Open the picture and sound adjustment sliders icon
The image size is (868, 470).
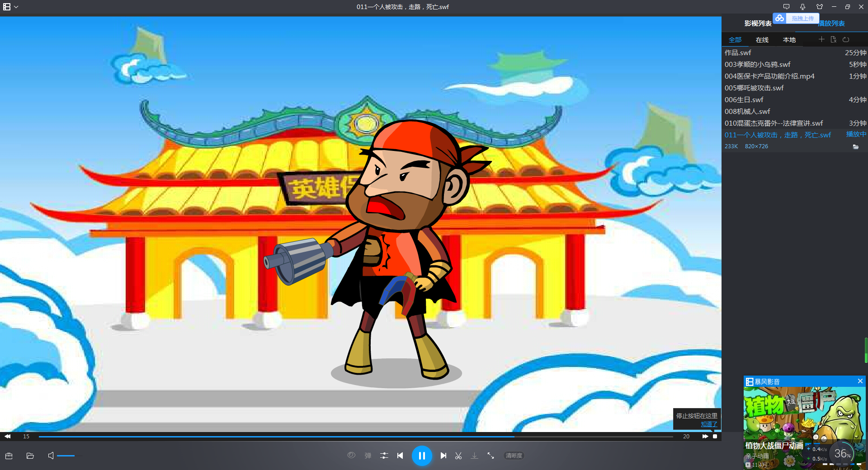[384, 456]
